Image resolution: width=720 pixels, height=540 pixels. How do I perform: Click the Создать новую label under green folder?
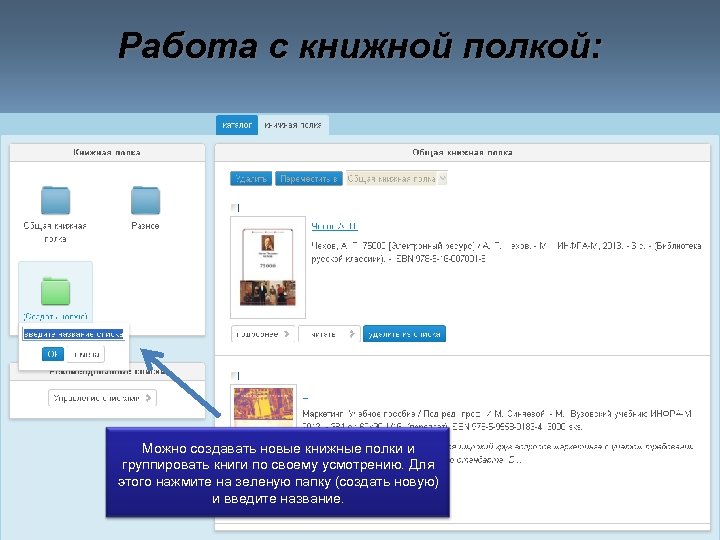tap(55, 317)
